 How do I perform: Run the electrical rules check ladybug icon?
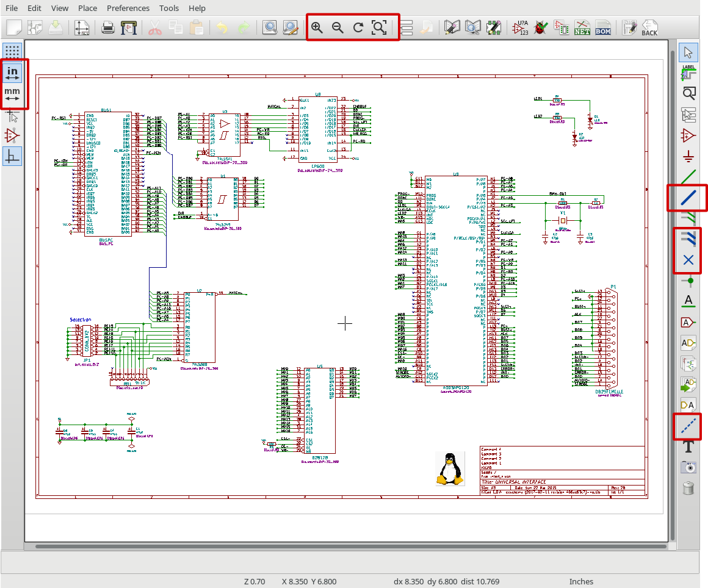tap(540, 27)
